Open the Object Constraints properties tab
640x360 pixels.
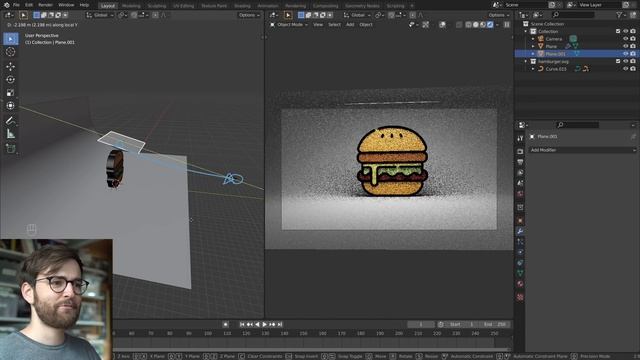520,263
